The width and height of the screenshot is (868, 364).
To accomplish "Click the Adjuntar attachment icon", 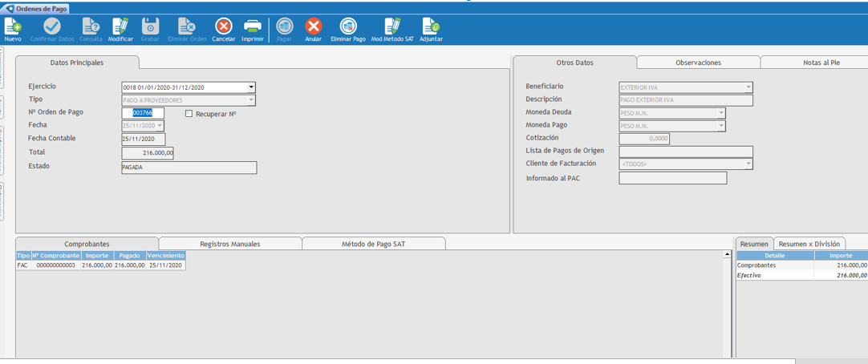I will click(431, 27).
